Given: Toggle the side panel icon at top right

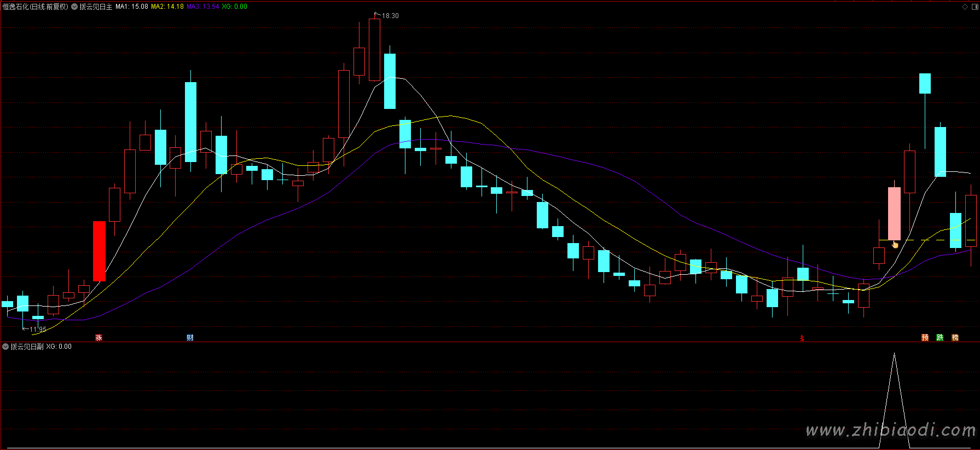Looking at the screenshot, I should 975,7.
